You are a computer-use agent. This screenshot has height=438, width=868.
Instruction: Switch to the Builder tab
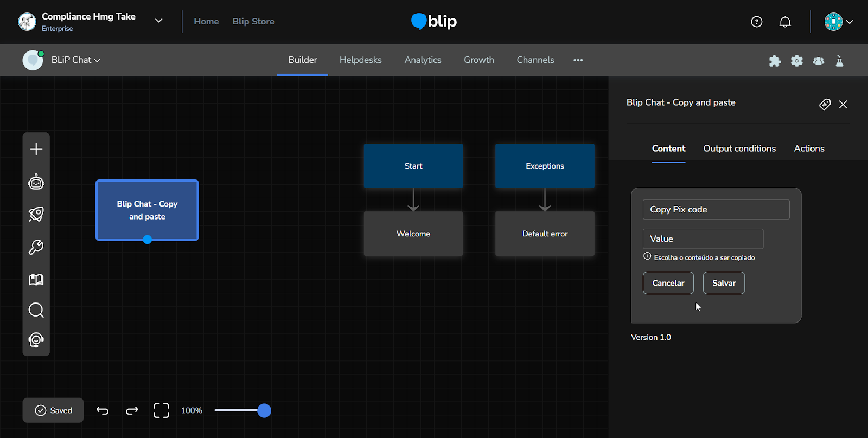pos(303,60)
